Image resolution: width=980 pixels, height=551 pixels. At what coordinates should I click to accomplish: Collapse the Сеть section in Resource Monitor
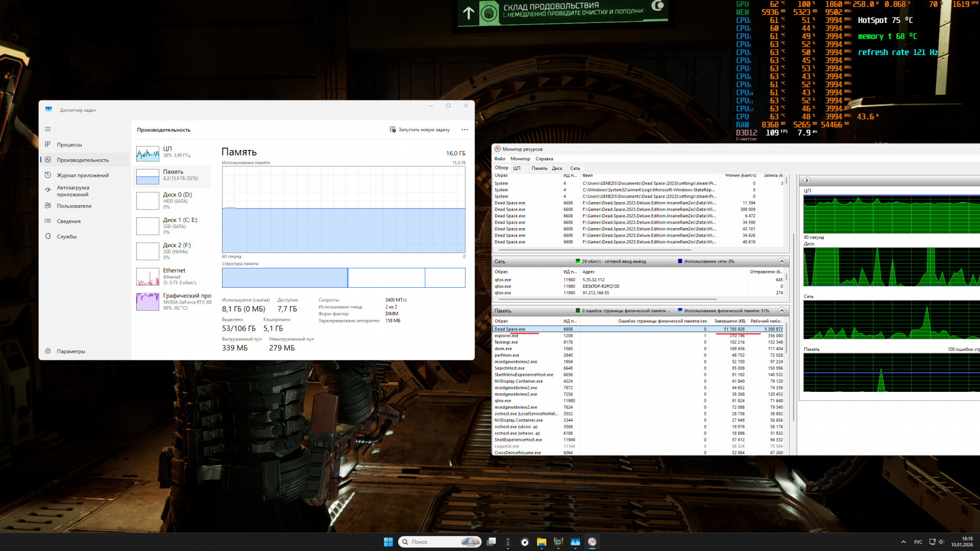(781, 261)
